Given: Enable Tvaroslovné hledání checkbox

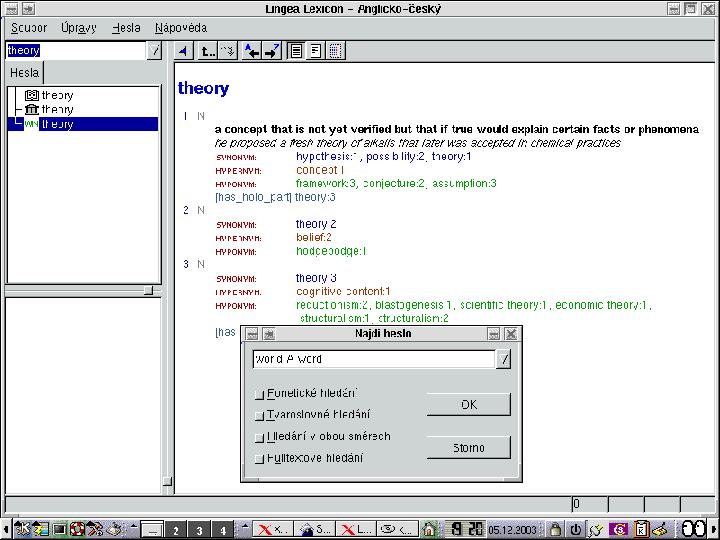Looking at the screenshot, I should 260,416.
